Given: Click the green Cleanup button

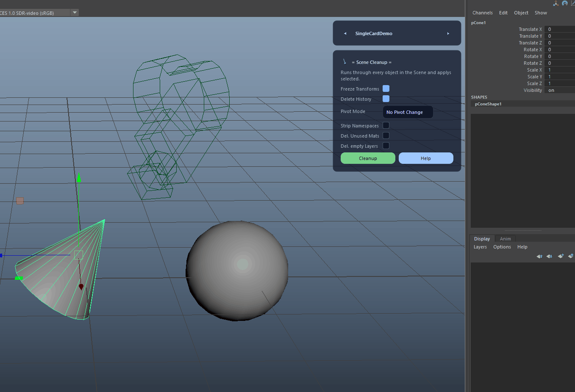Looking at the screenshot, I should coord(368,158).
